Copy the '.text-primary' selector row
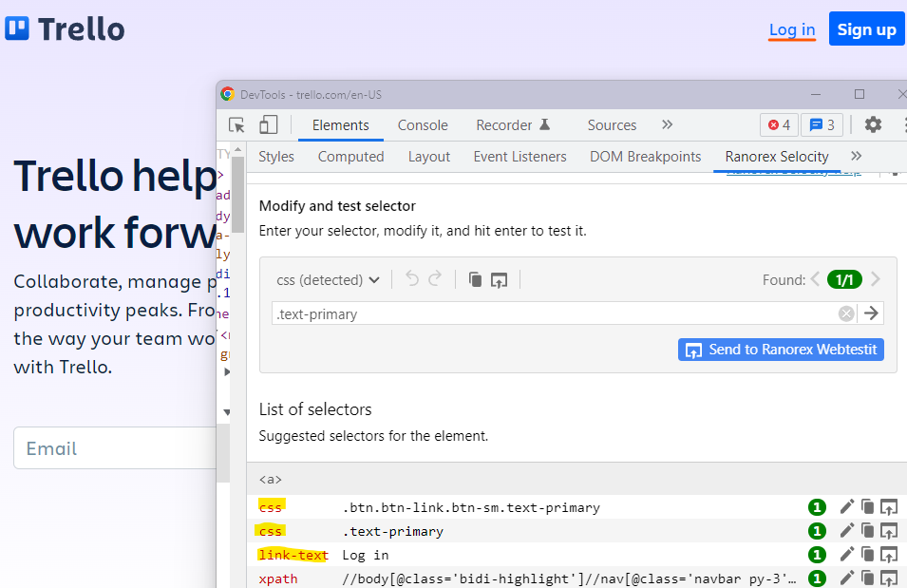Viewport: 907px width, 588px height. click(x=867, y=531)
